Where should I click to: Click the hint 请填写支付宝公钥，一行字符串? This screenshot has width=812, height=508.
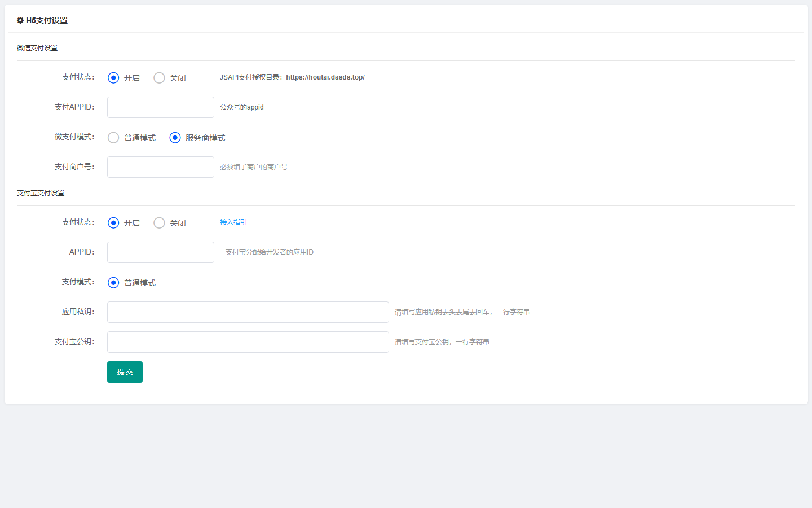coord(442,342)
